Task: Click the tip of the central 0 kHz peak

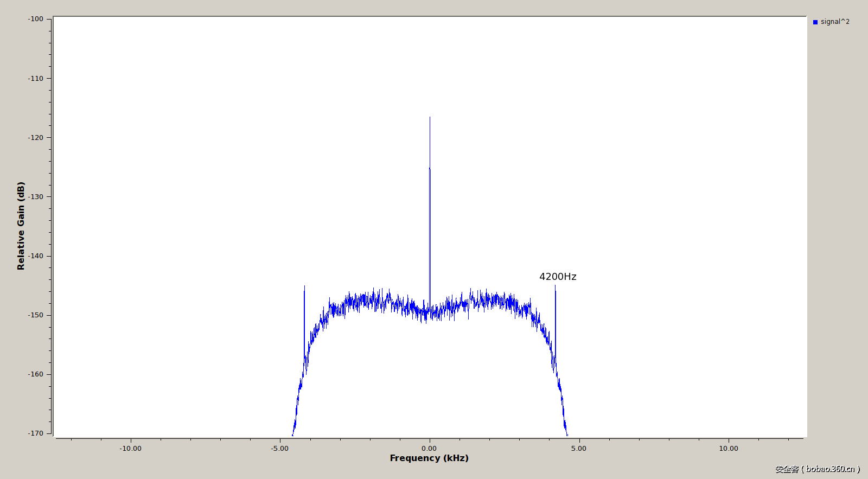Action: point(430,118)
